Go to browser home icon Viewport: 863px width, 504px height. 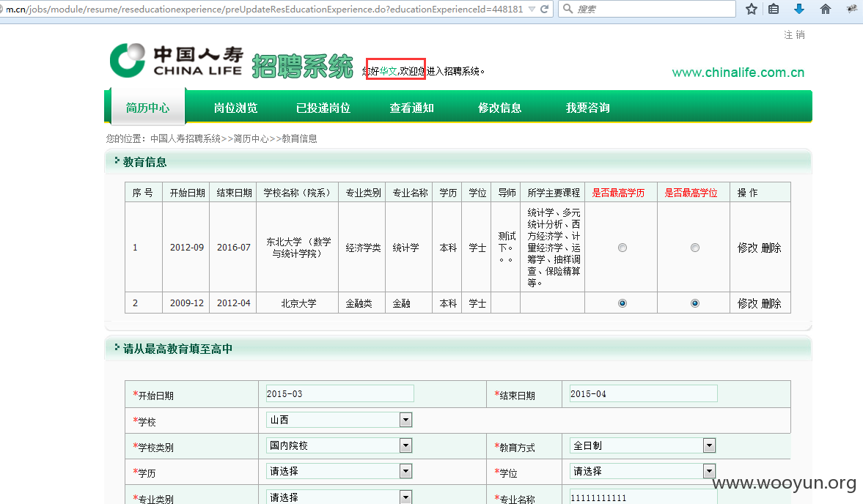825,9
